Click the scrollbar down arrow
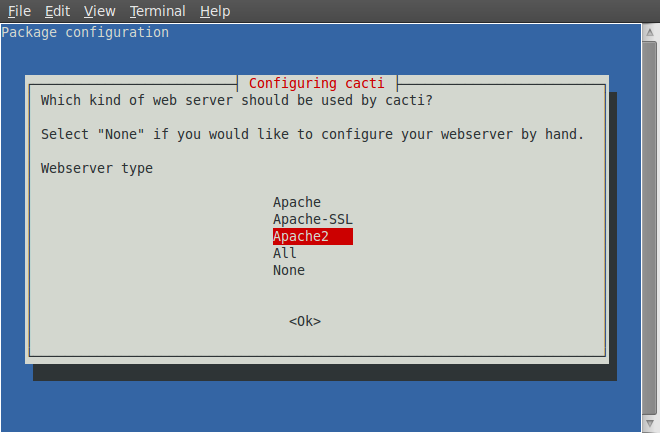This screenshot has width=660, height=433. click(x=650, y=423)
